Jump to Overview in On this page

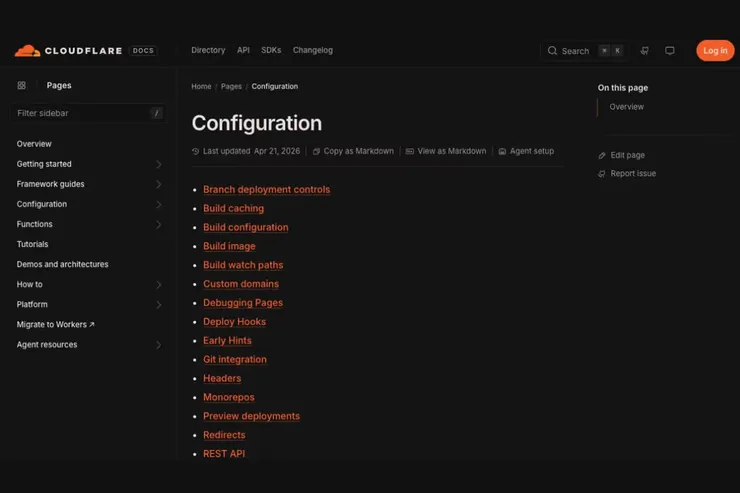[626, 107]
